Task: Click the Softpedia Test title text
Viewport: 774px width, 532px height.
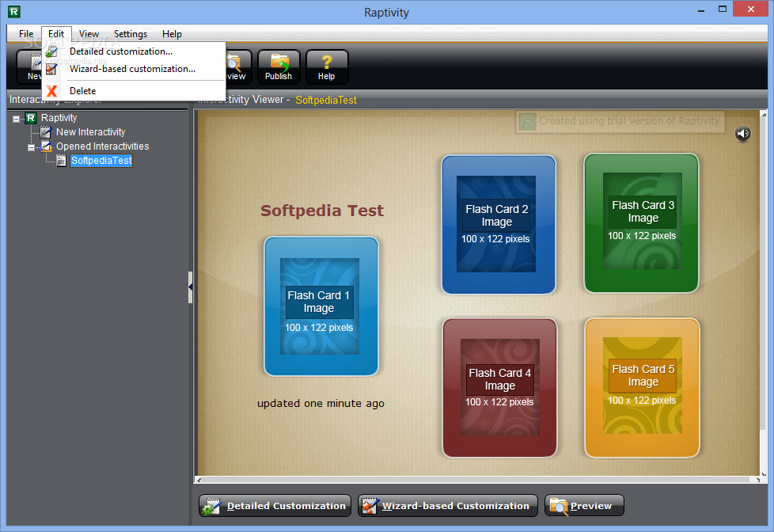Action: coord(322,211)
